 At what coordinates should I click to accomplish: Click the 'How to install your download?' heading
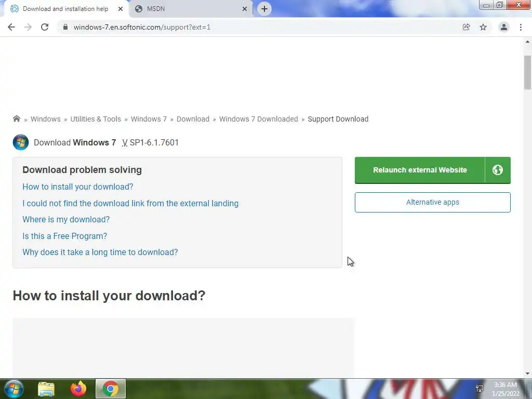tap(109, 296)
